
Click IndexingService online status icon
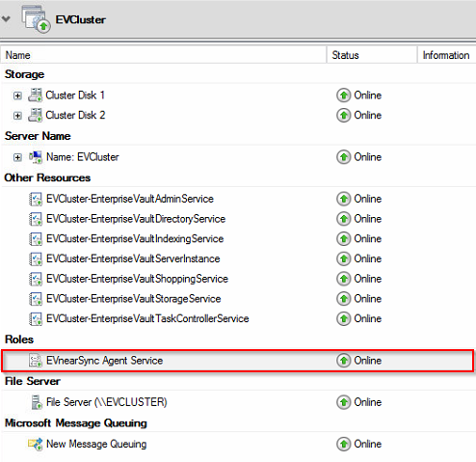pos(343,239)
